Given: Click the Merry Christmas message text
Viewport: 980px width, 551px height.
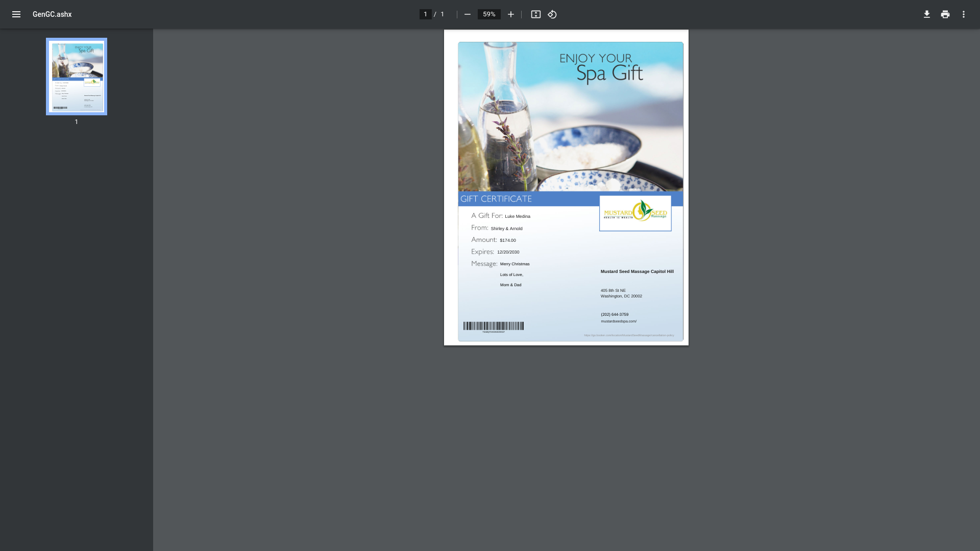Looking at the screenshot, I should coord(514,264).
